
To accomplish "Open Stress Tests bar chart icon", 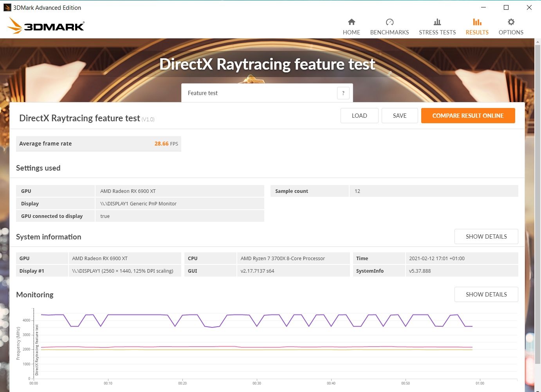I will click(x=437, y=22).
